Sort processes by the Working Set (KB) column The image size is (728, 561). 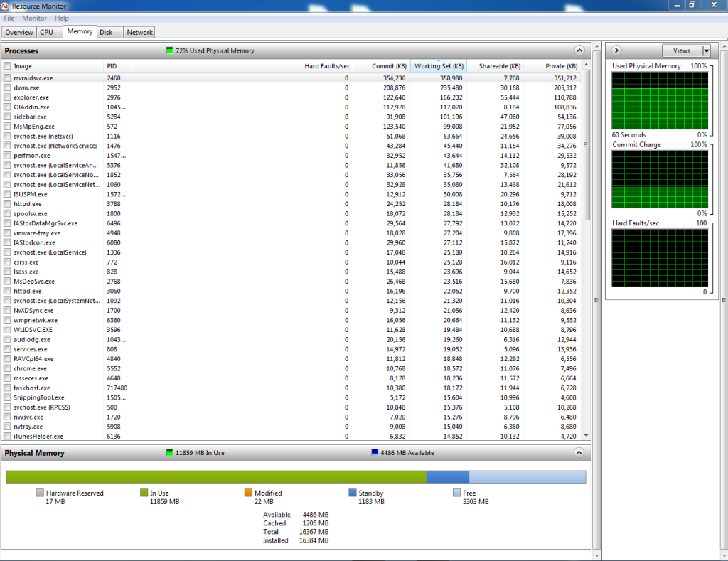[x=439, y=65]
